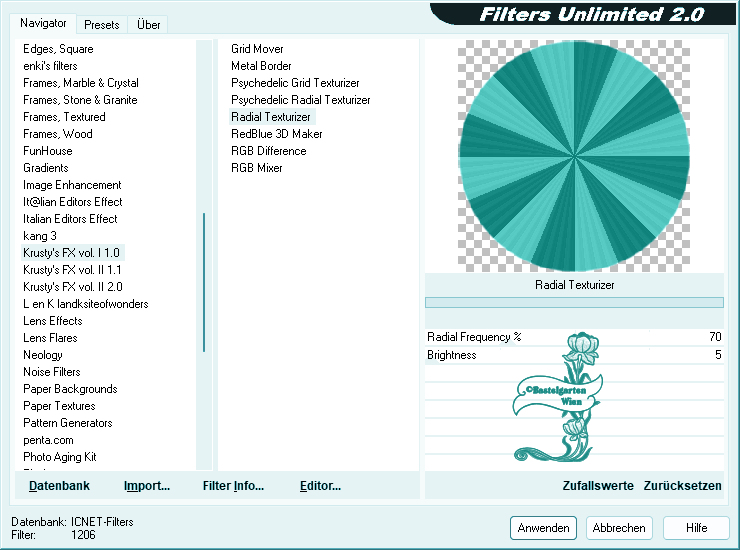Select the Metal Border filter
Image resolution: width=740 pixels, height=550 pixels.
(261, 66)
